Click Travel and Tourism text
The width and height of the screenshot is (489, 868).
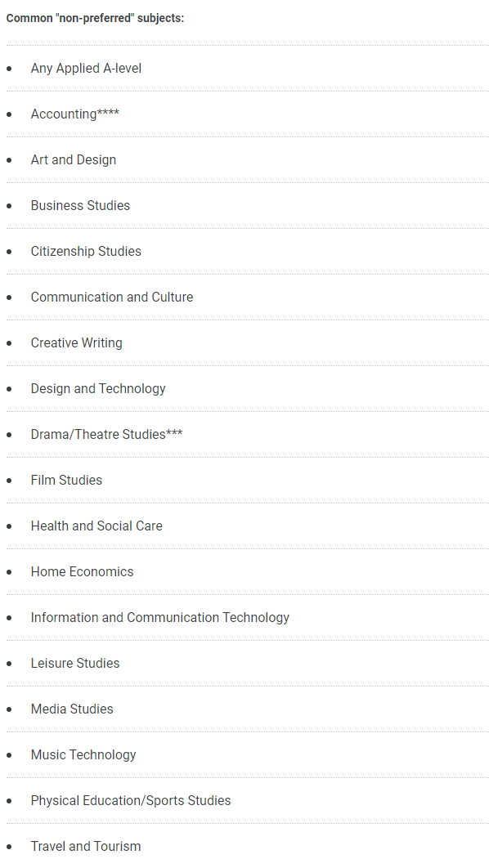pos(85,847)
